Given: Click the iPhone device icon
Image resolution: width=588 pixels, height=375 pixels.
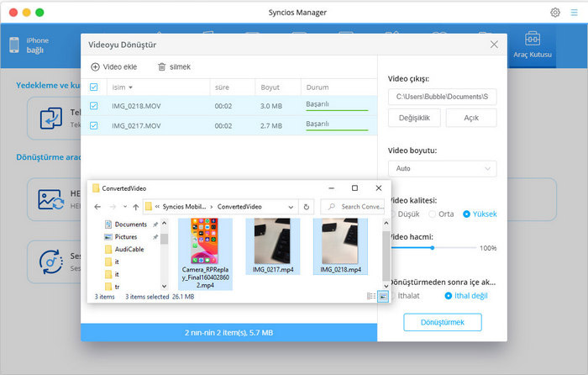Looking at the screenshot, I should [x=14, y=45].
